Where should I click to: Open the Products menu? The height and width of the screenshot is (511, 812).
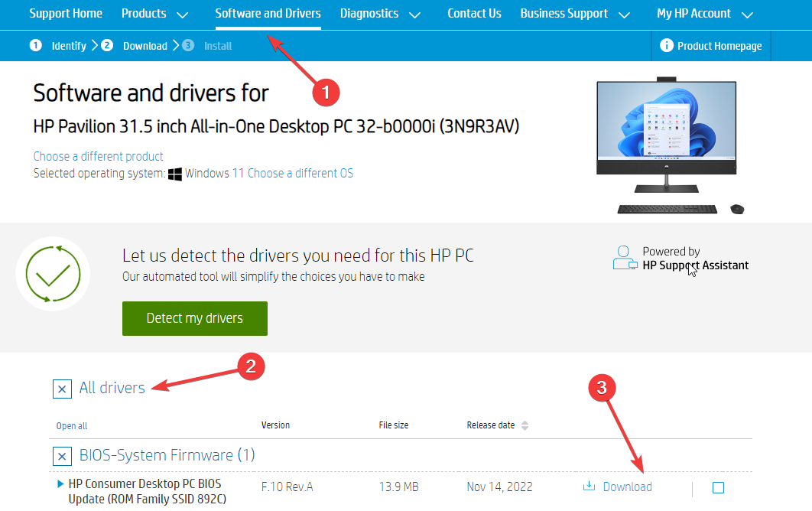(x=144, y=14)
